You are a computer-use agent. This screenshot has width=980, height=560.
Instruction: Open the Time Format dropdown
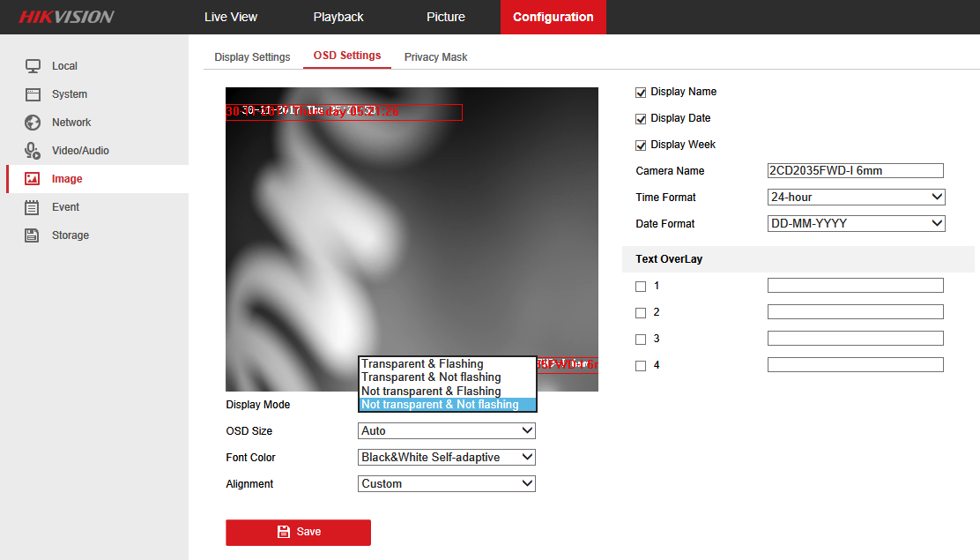point(856,198)
